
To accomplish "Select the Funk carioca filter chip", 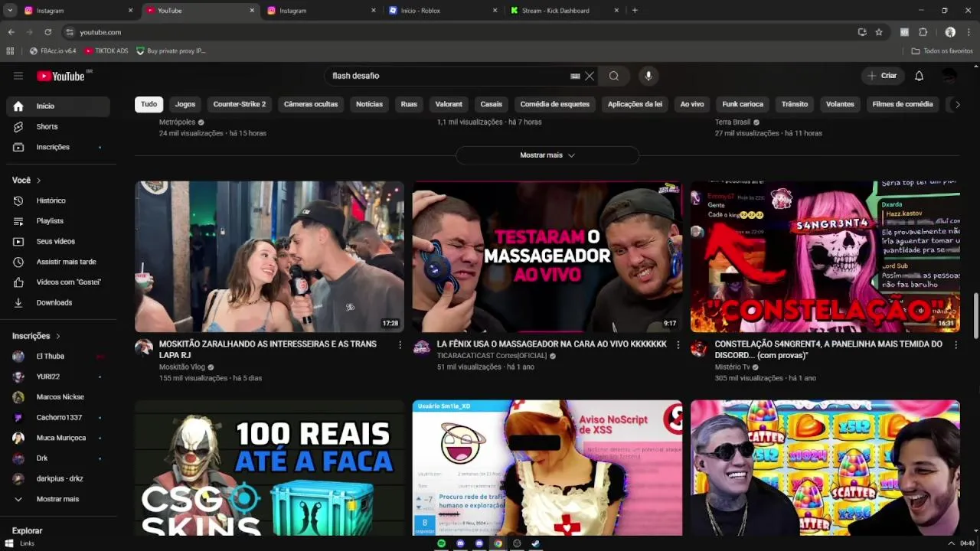I will 743,104.
